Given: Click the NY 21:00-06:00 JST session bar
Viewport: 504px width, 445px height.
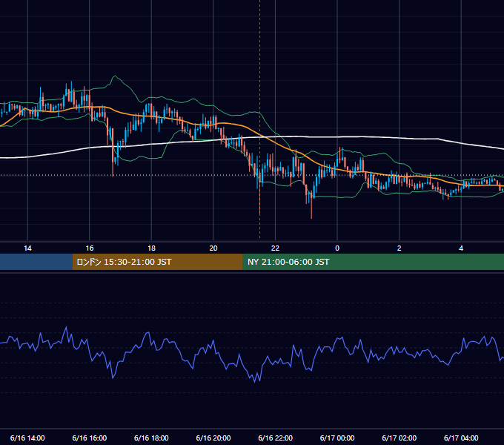Looking at the screenshot, I should (373, 262).
